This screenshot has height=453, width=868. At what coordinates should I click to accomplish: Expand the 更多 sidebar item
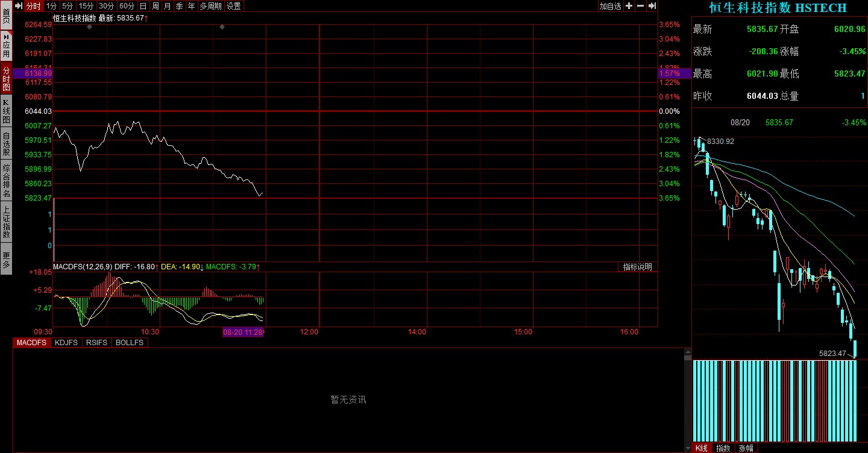pyautogui.click(x=6, y=260)
